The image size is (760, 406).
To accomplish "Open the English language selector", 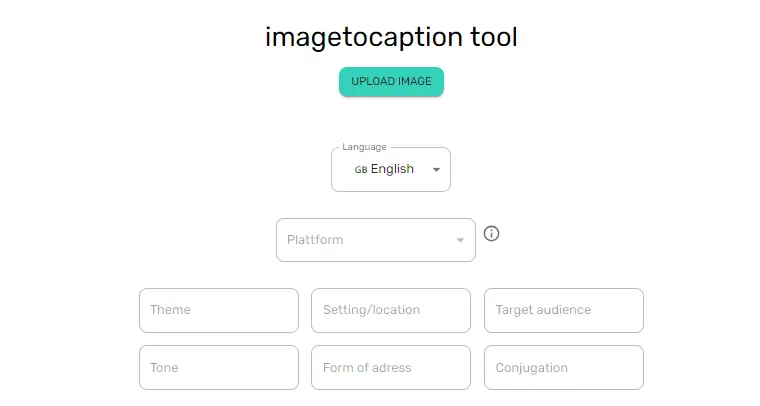I will coord(391,170).
